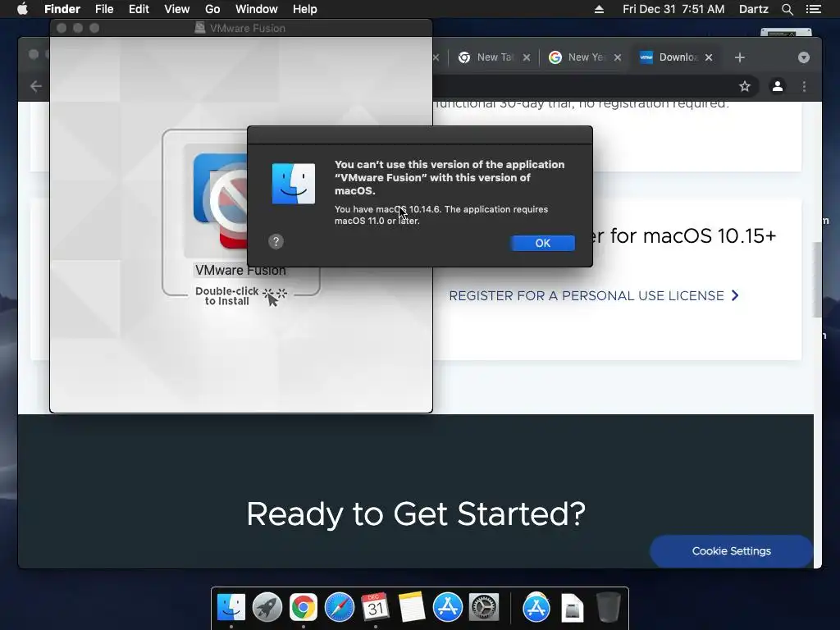Close the VMware Fusion installer window

62,28
